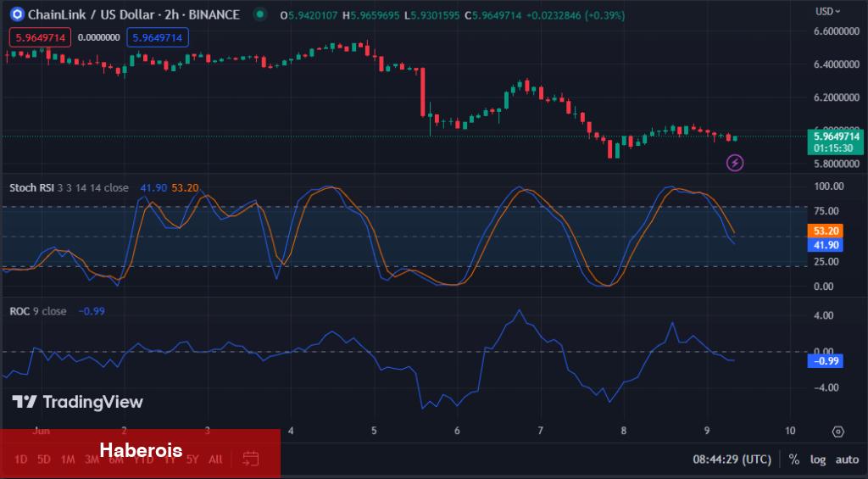Click the Stoch RSI value 53.20 in legend
This screenshot has width=868, height=479.
pyautogui.click(x=185, y=187)
